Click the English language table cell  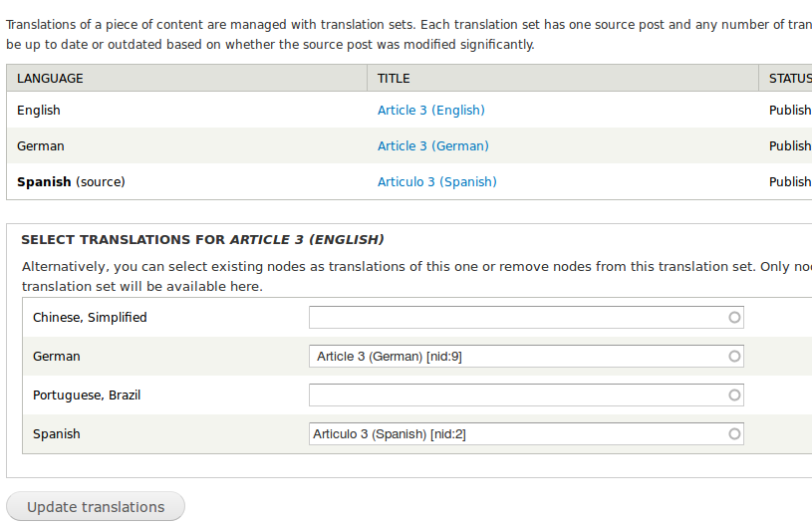39,111
